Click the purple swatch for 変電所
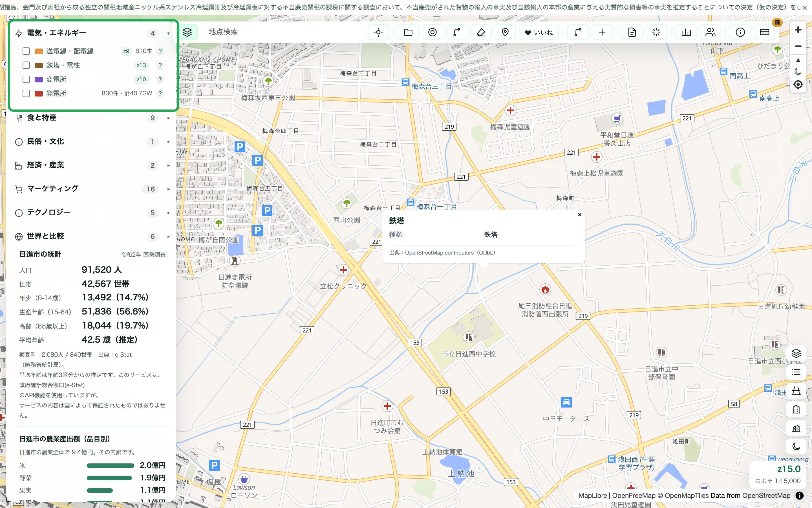The height and width of the screenshot is (508, 812). click(39, 79)
